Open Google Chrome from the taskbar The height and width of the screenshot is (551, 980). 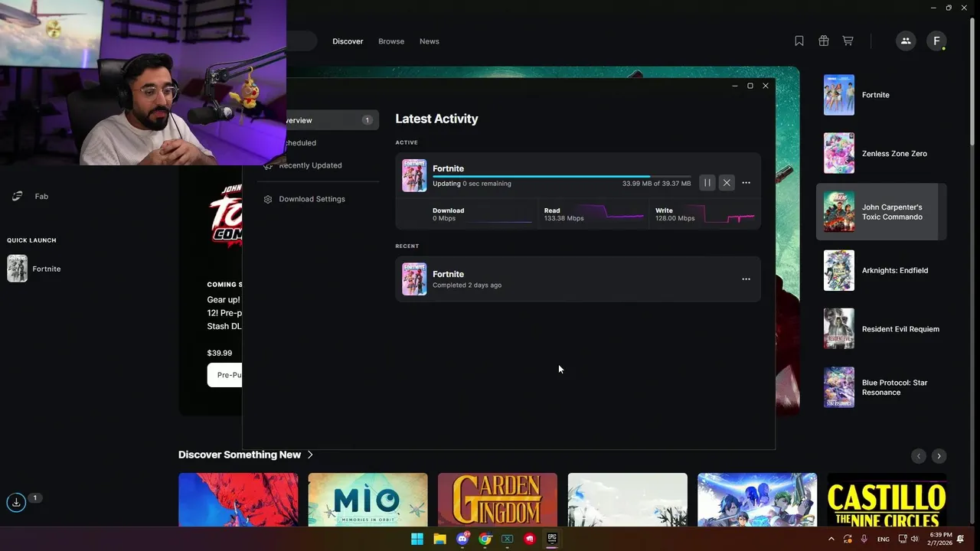[485, 539]
